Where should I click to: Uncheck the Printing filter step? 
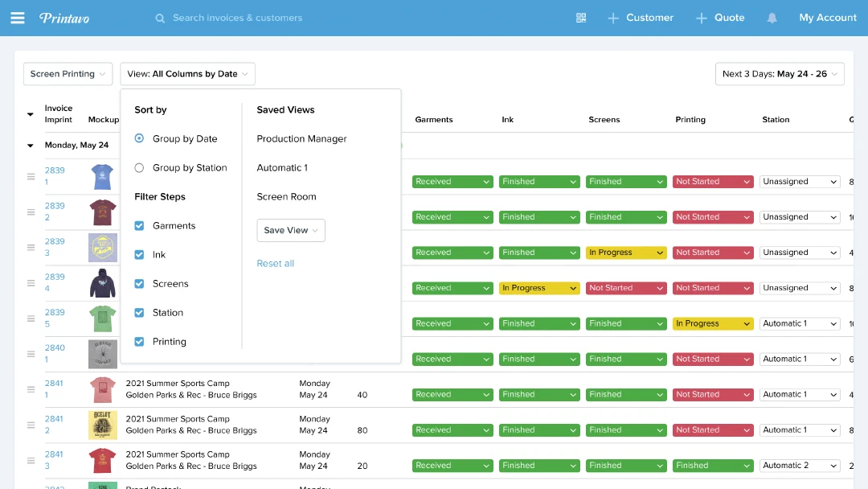140,342
